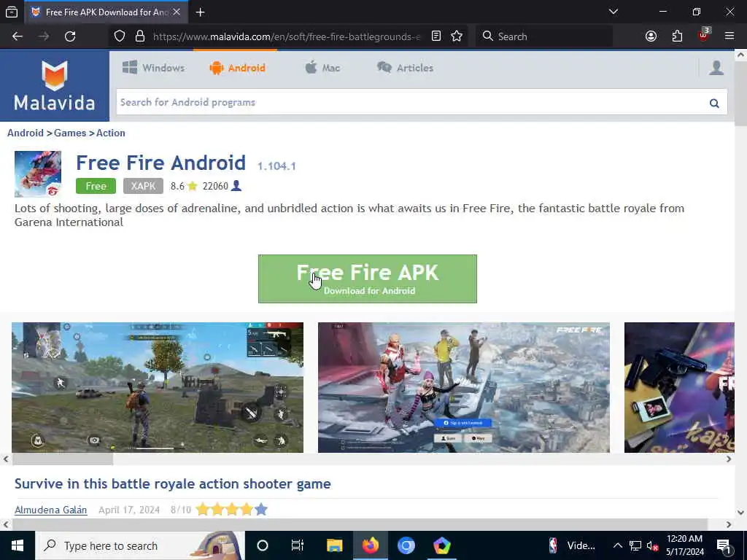The image size is (747, 560).
Task: Click the browser address bar URL
Action: point(287,36)
